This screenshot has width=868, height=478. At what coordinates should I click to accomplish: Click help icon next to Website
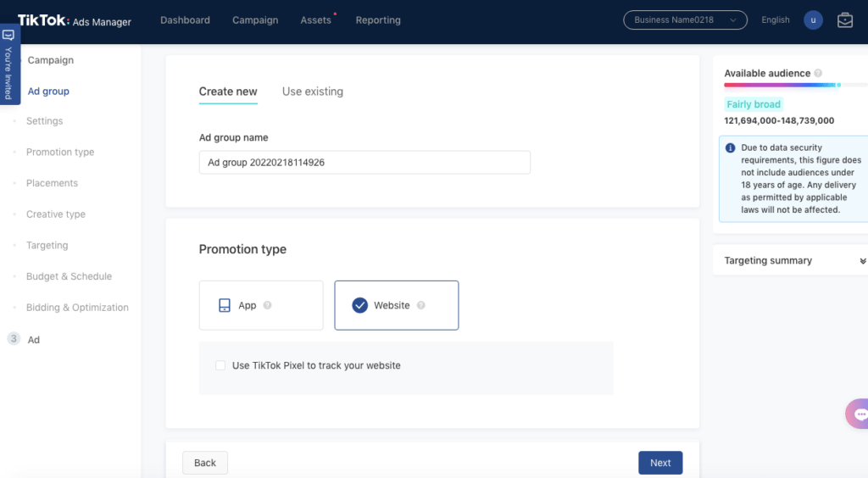421,306
